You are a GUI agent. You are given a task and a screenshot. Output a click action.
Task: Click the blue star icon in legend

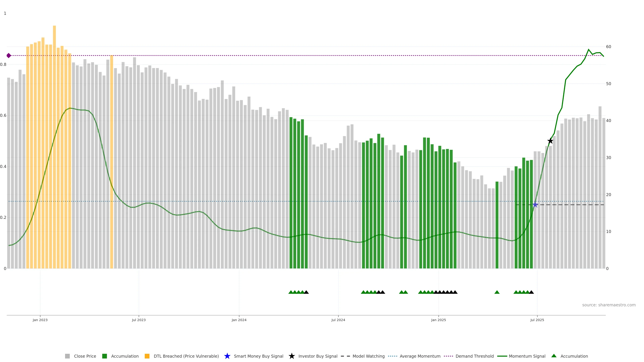point(227,356)
